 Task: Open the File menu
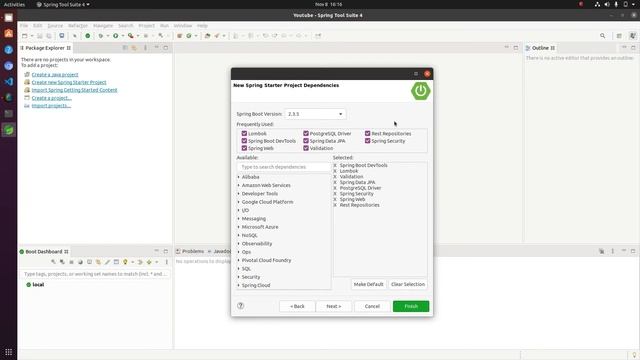(24, 26)
